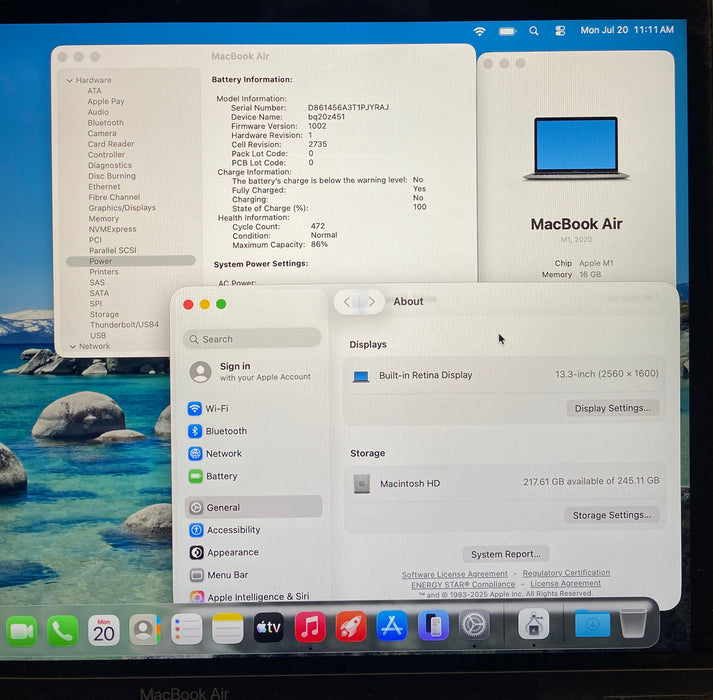Open System Settings gear in Dock

click(474, 624)
